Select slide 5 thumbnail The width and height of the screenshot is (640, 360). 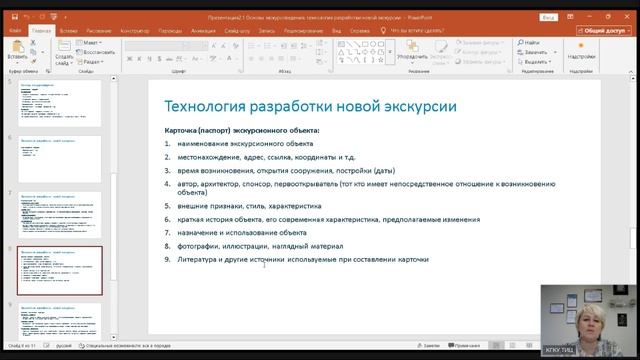(x=60, y=103)
